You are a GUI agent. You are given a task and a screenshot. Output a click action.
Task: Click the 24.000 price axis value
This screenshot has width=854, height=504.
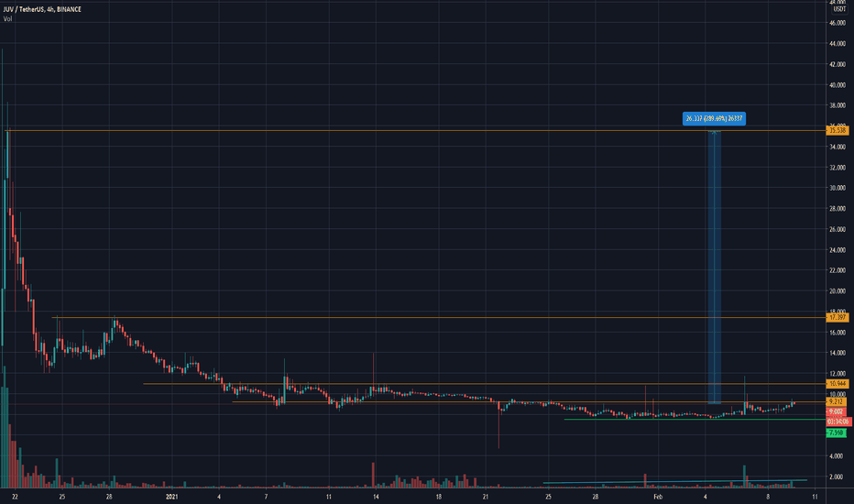tap(838, 250)
